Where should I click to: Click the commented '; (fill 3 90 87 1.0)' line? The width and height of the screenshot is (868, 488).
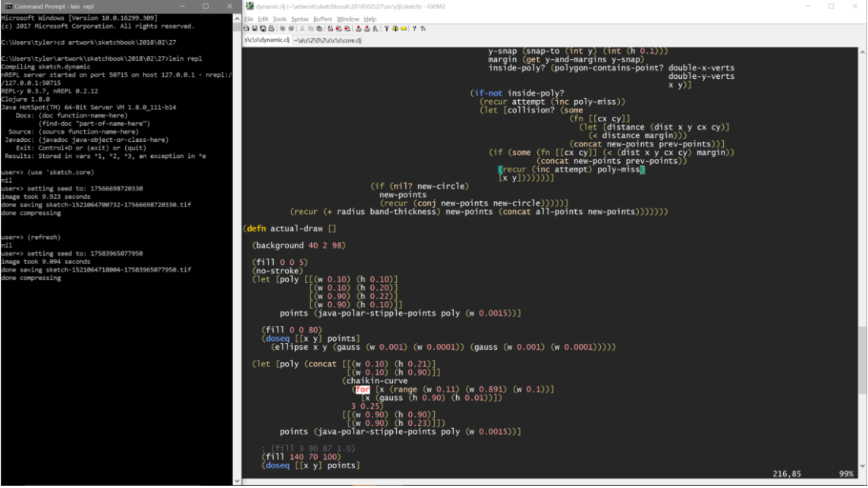pyautogui.click(x=308, y=449)
